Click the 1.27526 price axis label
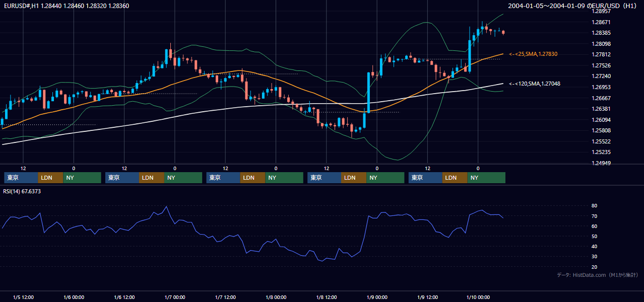The width and height of the screenshot is (644, 302). pos(601,65)
